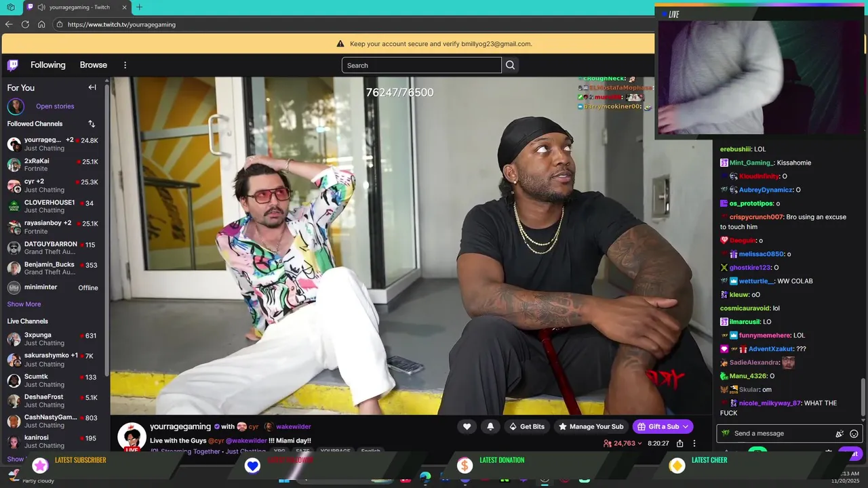The image size is (868, 488).
Task: Expand the Gift a Sub dropdown
Action: 686,426
